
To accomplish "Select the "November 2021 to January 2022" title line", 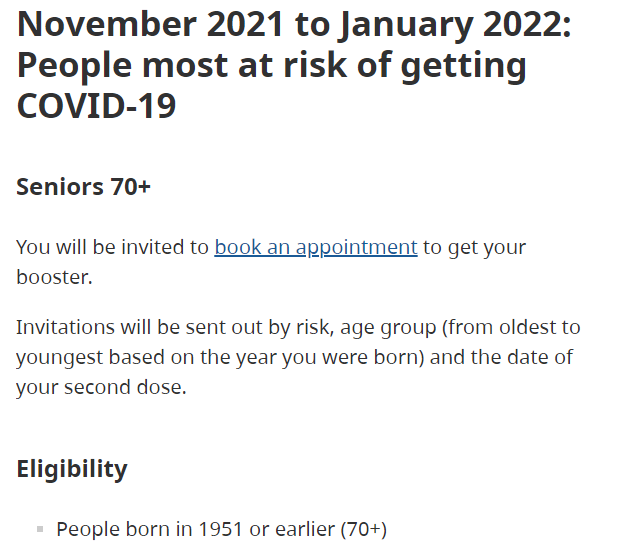I will 294,25.
